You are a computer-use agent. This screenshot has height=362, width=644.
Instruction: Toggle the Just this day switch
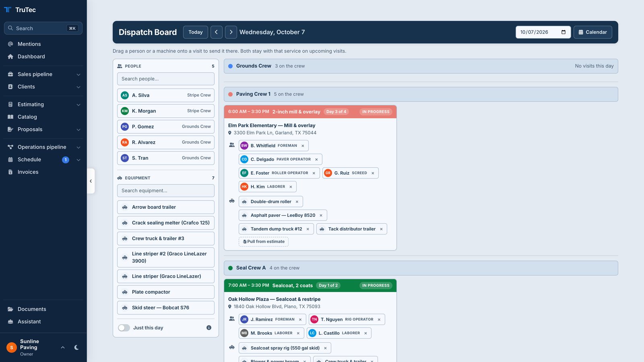(x=124, y=328)
